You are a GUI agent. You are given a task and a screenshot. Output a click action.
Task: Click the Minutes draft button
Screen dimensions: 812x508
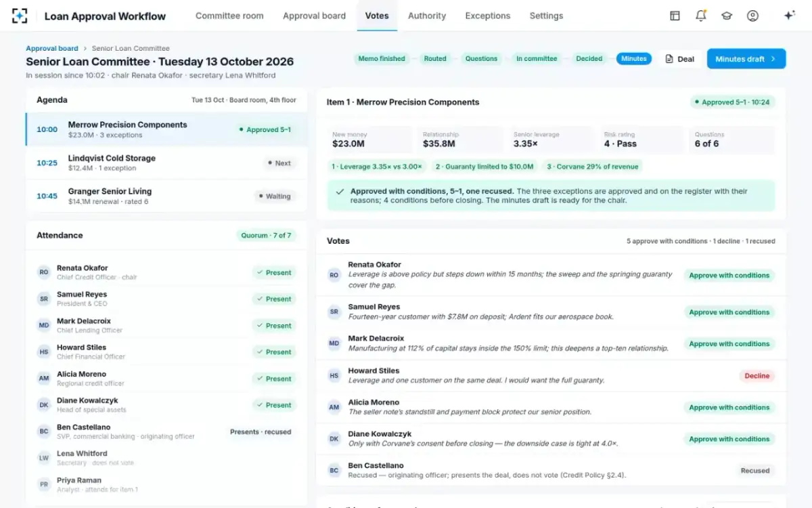point(746,59)
